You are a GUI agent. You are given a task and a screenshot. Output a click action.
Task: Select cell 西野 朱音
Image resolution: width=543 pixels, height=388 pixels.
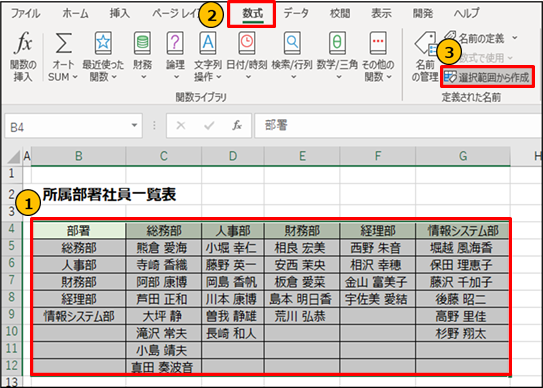pos(378,248)
